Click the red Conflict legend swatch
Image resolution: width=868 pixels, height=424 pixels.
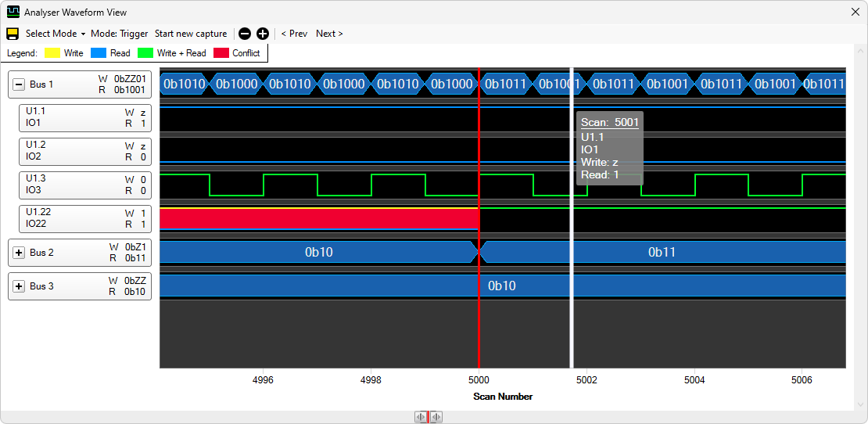221,53
